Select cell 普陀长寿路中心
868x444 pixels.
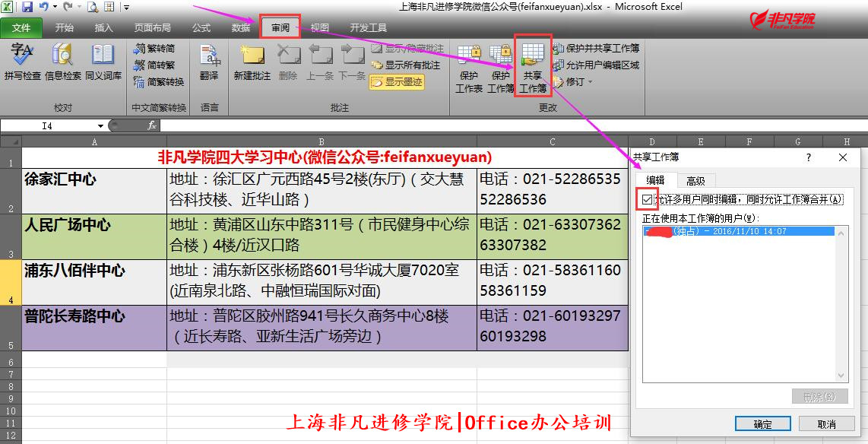click(94, 328)
